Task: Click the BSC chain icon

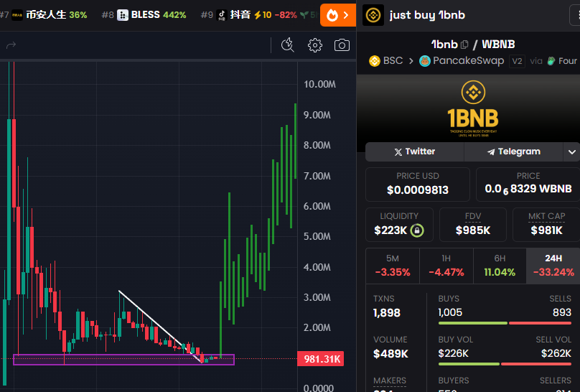Action: coord(374,61)
